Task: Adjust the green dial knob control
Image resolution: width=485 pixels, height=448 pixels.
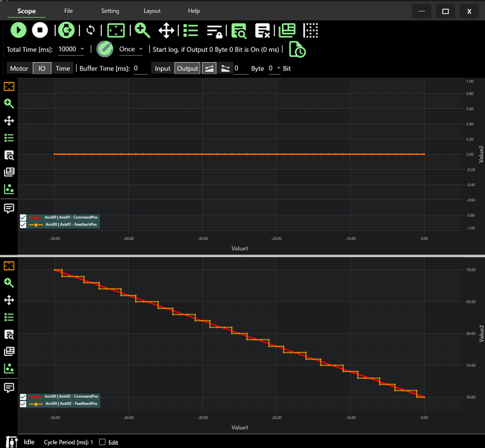Action: point(105,49)
